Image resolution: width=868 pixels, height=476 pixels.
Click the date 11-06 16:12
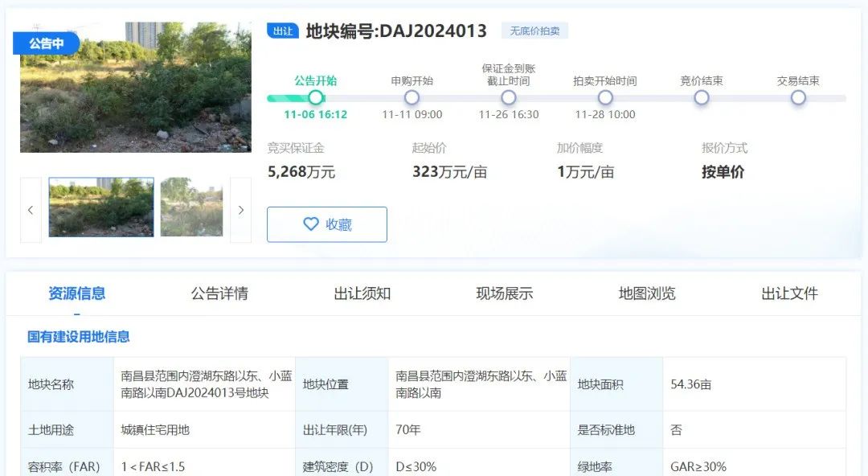[316, 115]
